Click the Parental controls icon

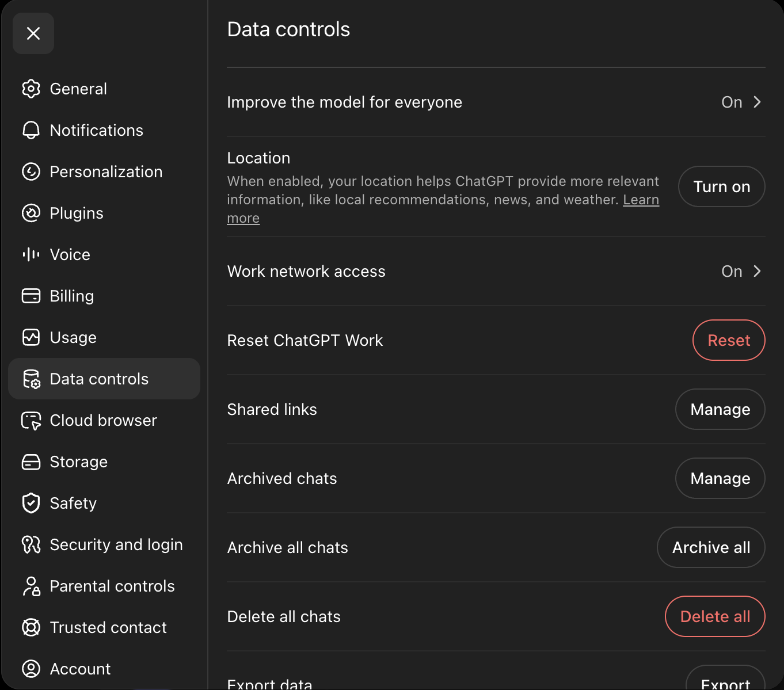coord(31,586)
